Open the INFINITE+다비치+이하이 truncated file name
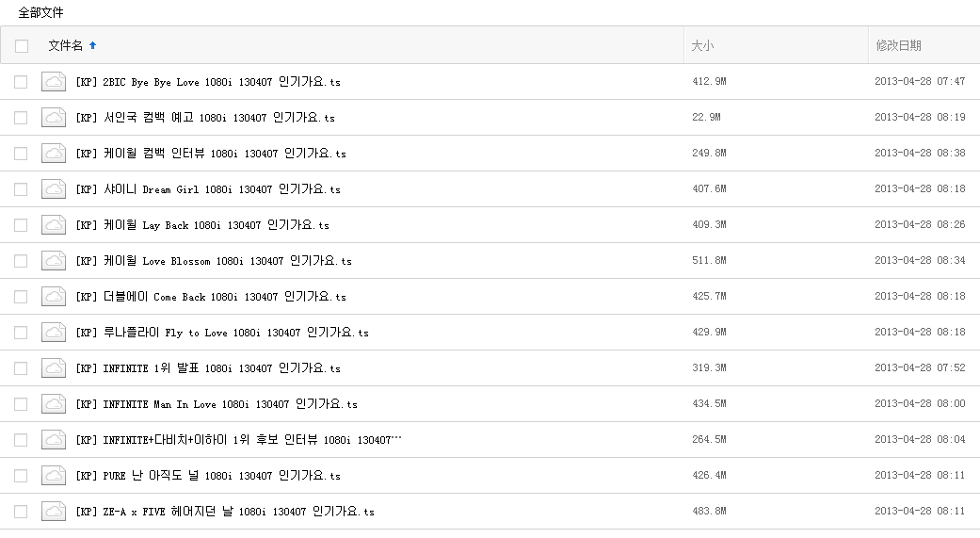 (238, 440)
